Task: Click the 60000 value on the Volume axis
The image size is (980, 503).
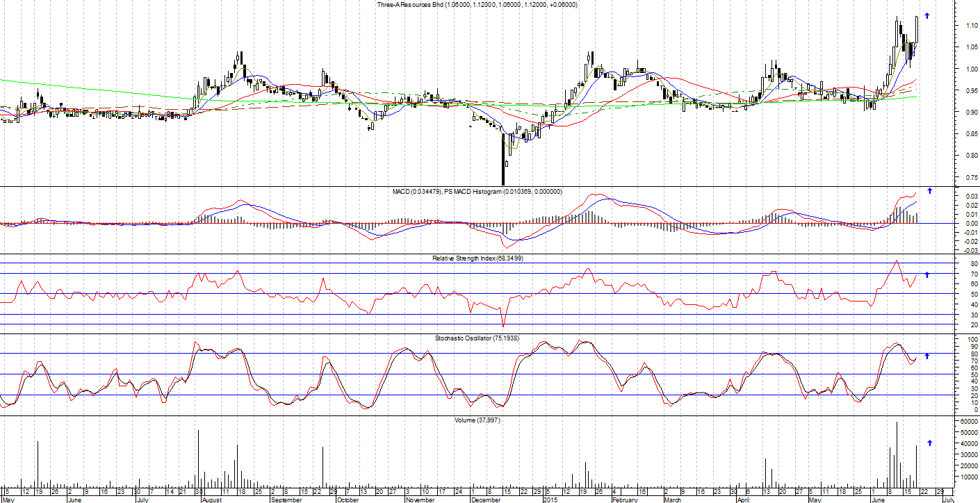Action: coord(969,422)
